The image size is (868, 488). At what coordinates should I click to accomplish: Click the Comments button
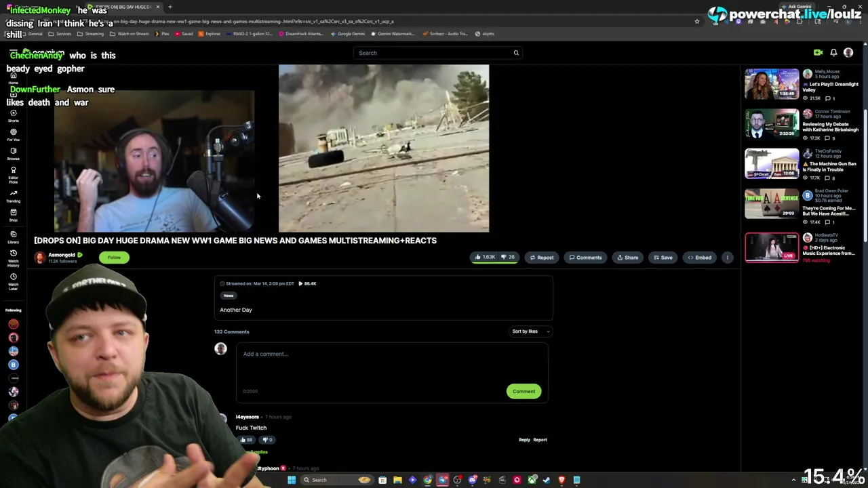585,258
